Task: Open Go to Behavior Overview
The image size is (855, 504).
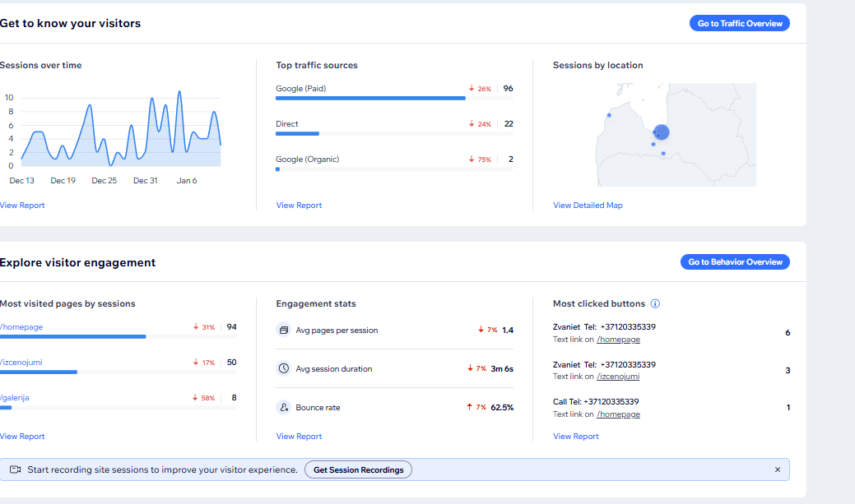Action: (x=735, y=261)
